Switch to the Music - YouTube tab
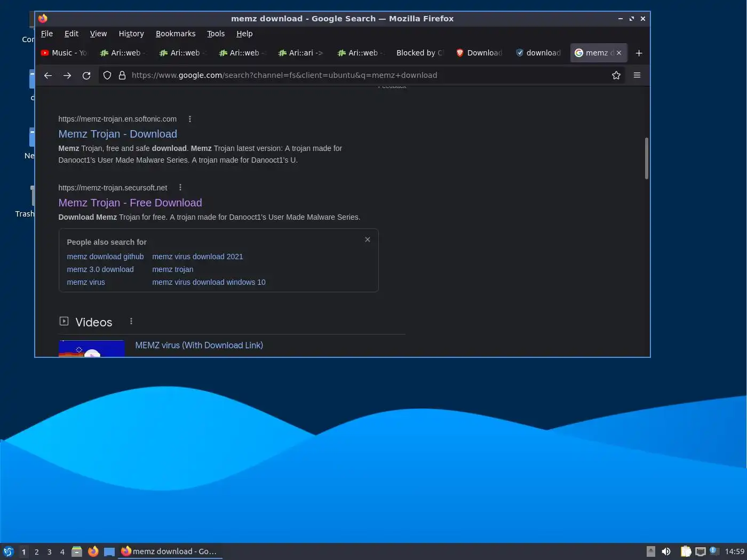 click(64, 53)
